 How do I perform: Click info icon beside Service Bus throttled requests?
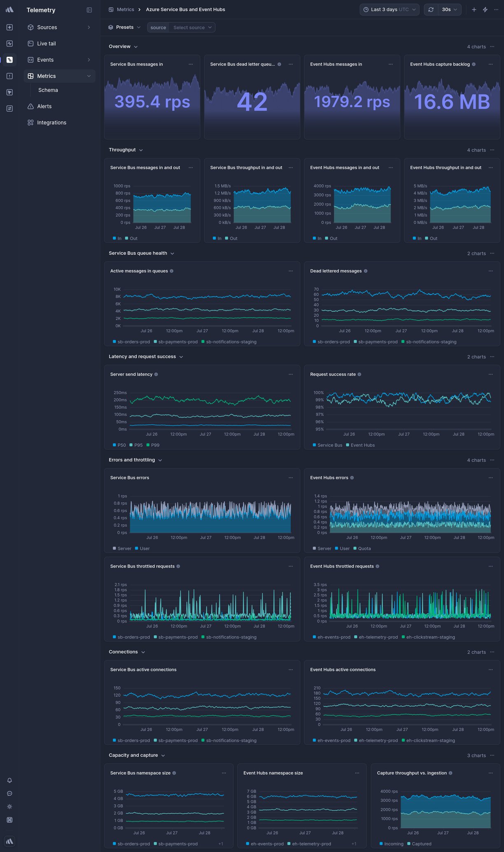(x=178, y=566)
